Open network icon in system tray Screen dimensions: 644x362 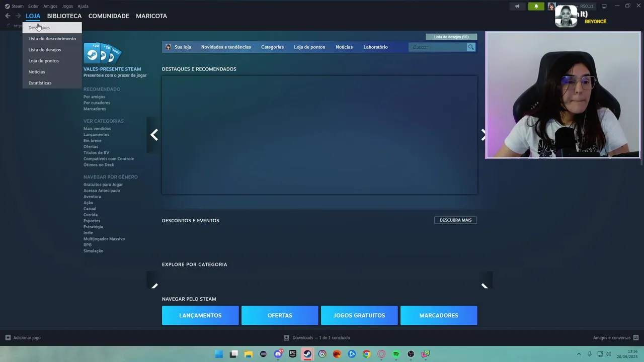pyautogui.click(x=600, y=354)
